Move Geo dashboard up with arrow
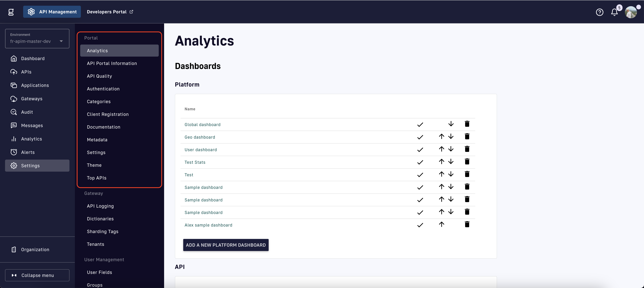Viewport: 644px width, 288px height. [441, 136]
